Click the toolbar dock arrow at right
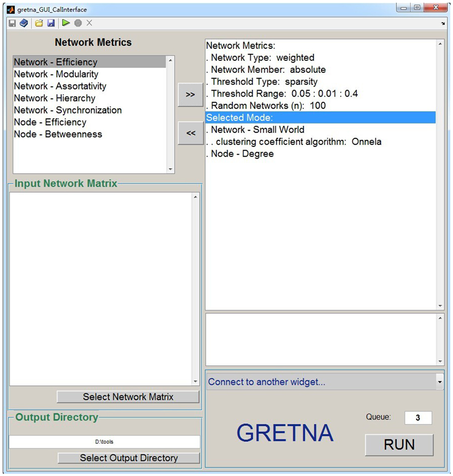453x476 pixels. 443,23
